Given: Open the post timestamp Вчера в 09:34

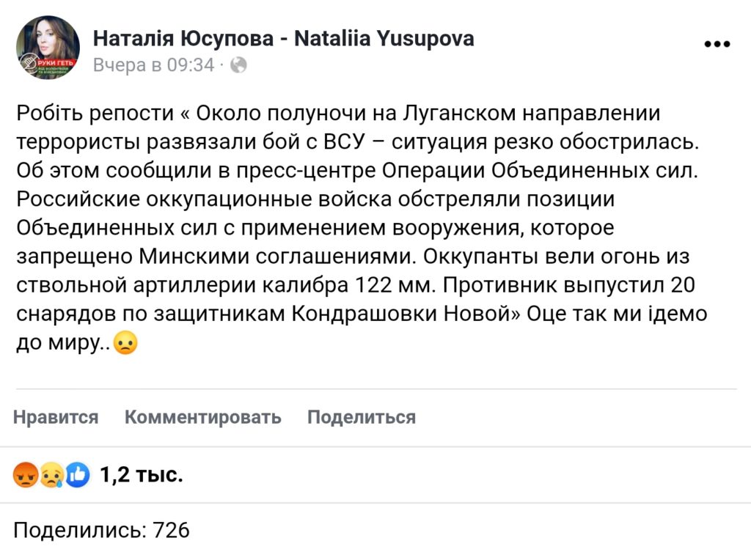Looking at the screenshot, I should (x=154, y=65).
